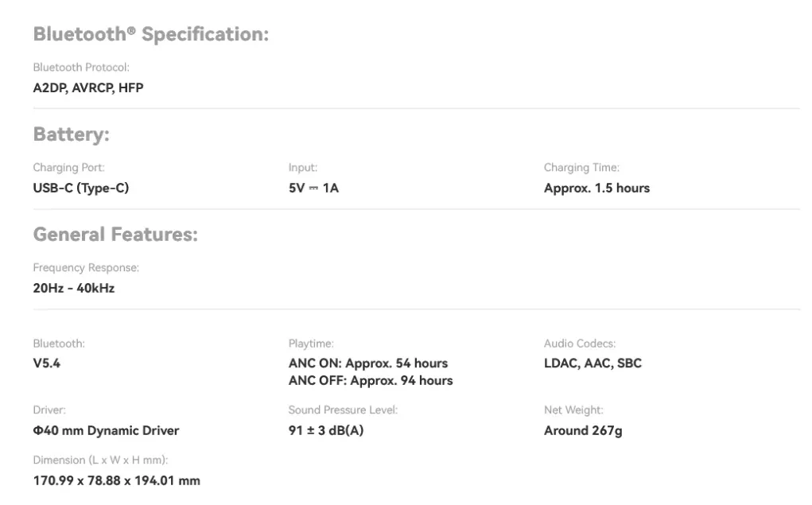Click the LDAC, AAC, SBC codecs text

pos(592,363)
